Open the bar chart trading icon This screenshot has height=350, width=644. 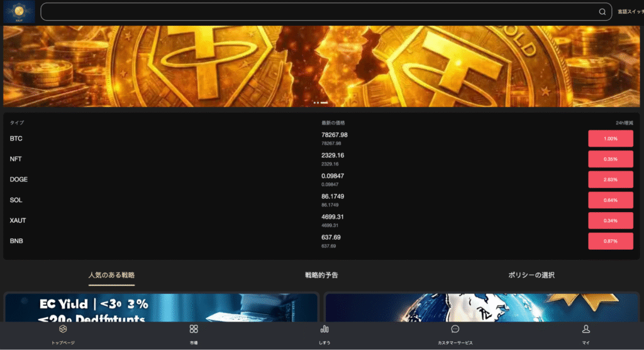click(x=325, y=329)
